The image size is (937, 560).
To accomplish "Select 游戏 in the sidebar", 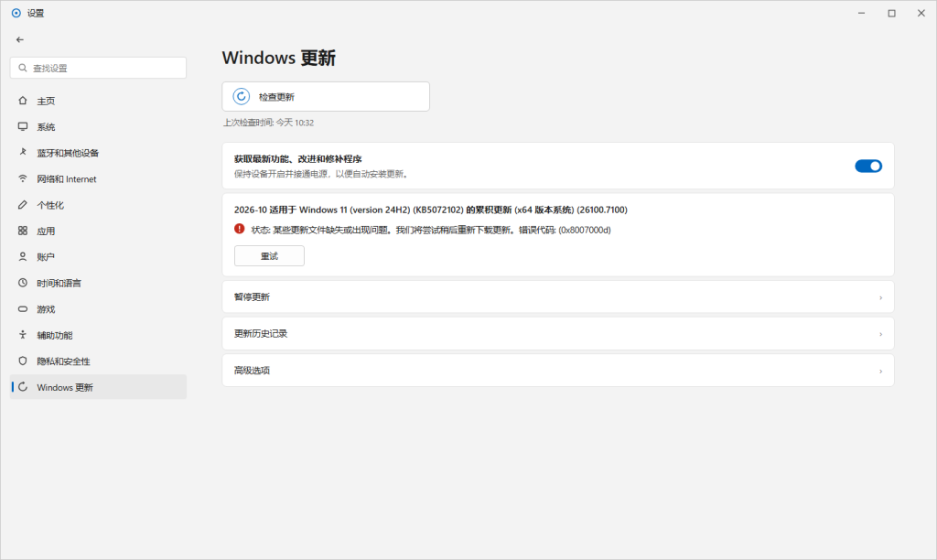I will point(98,309).
